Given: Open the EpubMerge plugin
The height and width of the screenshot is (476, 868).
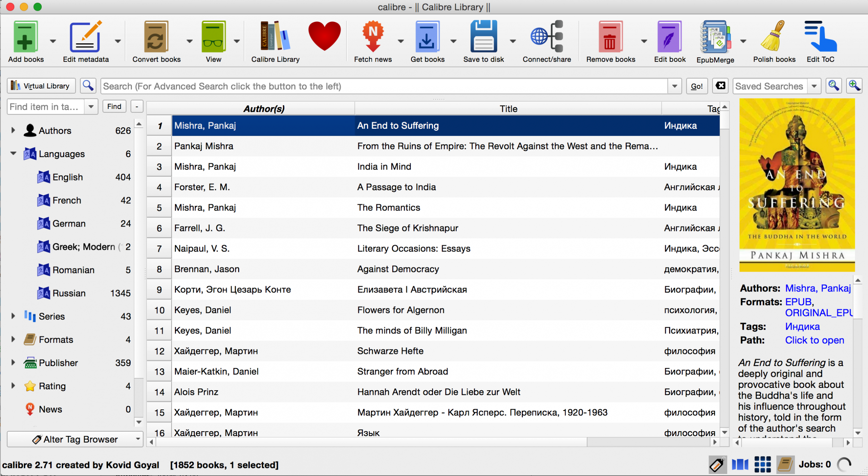Looking at the screenshot, I should click(715, 37).
